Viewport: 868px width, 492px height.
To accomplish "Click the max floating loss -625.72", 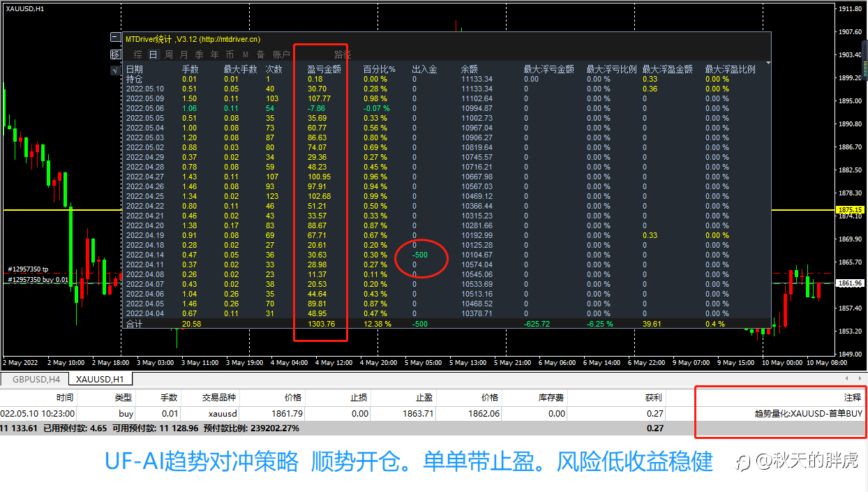I will pos(537,324).
